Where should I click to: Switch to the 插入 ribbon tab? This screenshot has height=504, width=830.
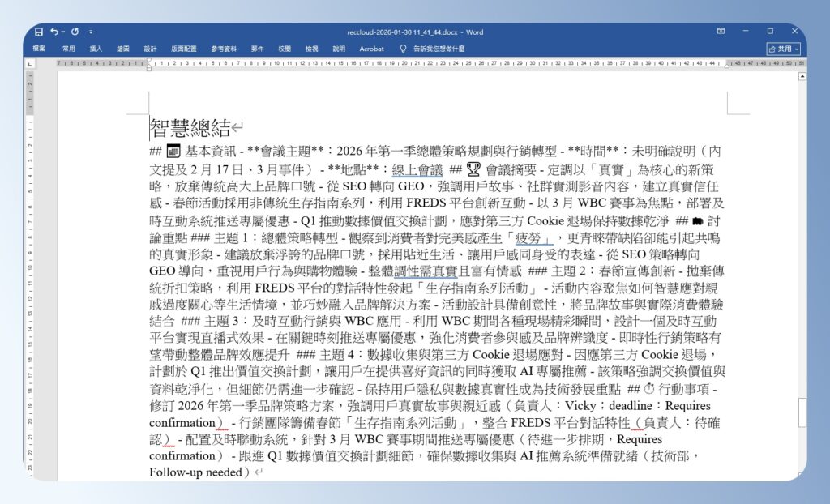tap(96, 48)
